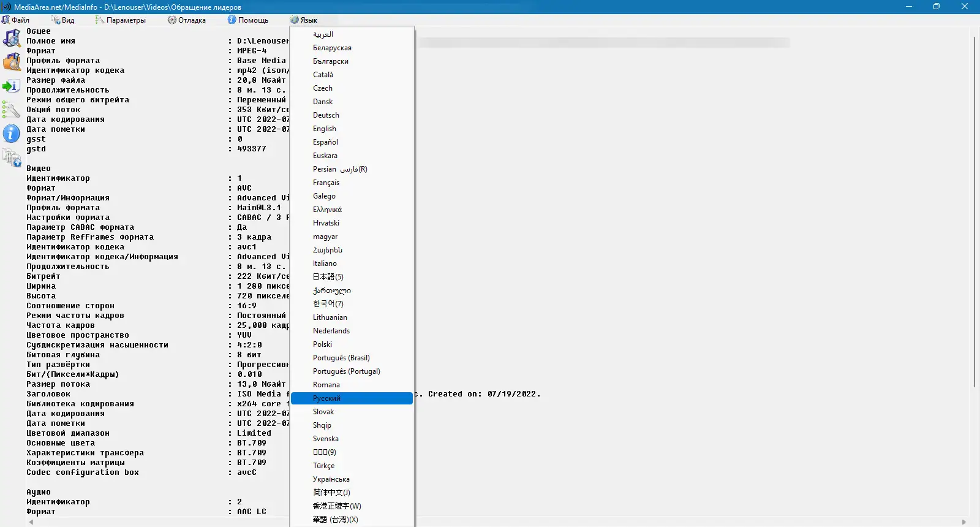Select Galego from the language menu

tap(352, 196)
